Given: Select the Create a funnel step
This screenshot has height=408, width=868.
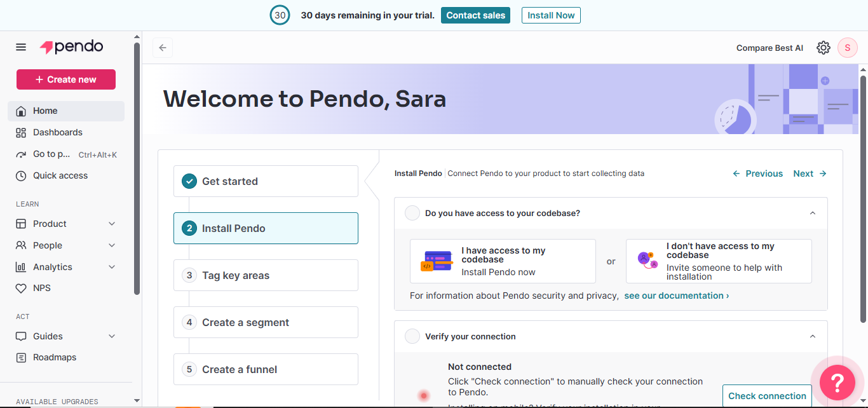Looking at the screenshot, I should point(266,369).
